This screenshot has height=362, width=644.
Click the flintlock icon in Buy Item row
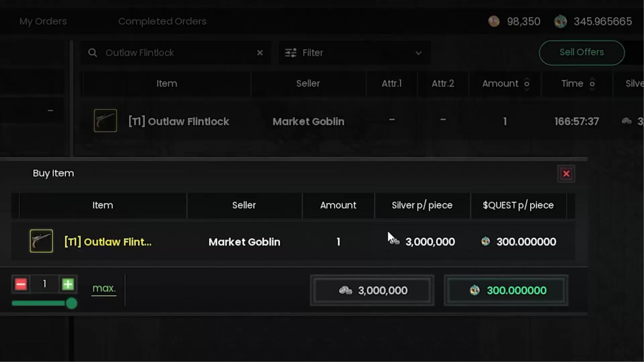41,241
